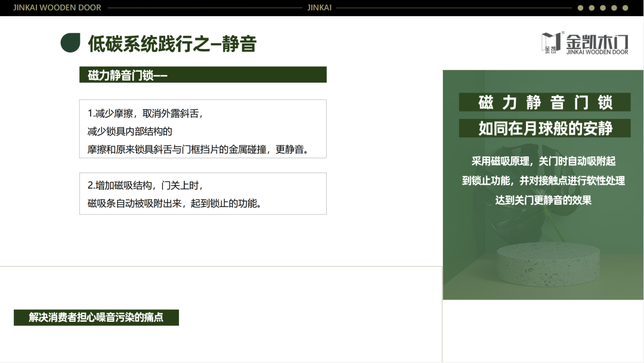Screen dimensions: 644x363
Task: Click the second gold indicator dot
Action: tap(592, 8)
